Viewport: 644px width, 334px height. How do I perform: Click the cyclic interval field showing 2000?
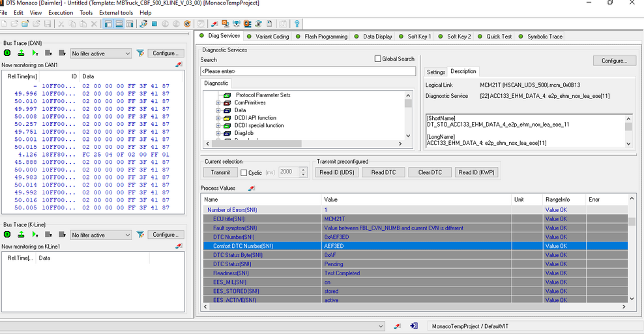point(289,172)
